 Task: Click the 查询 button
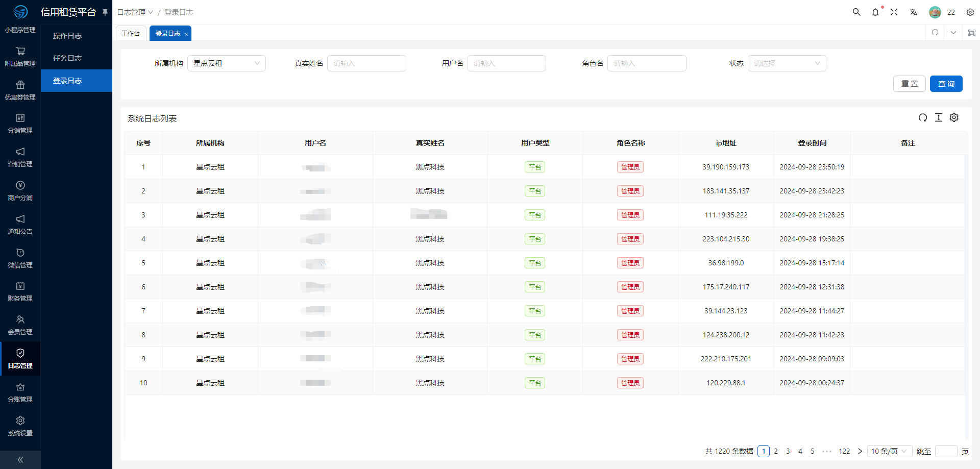[x=946, y=84]
